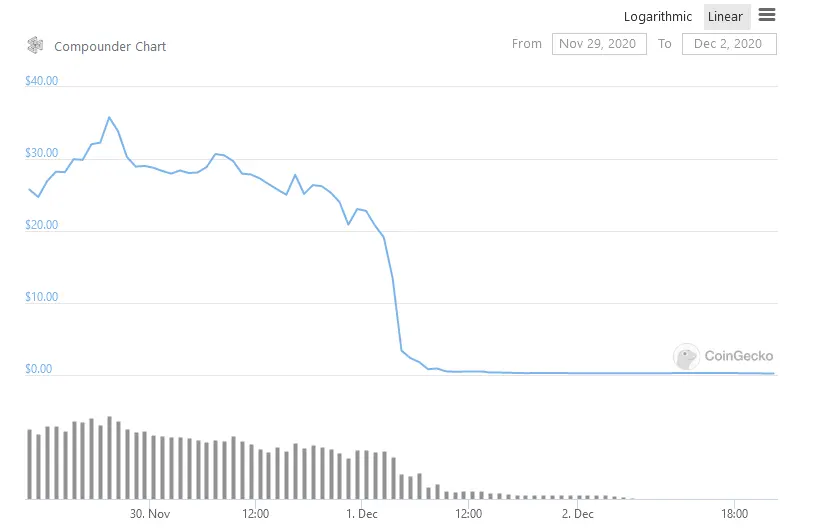Click the $40.00 price axis label

pyautogui.click(x=41, y=81)
